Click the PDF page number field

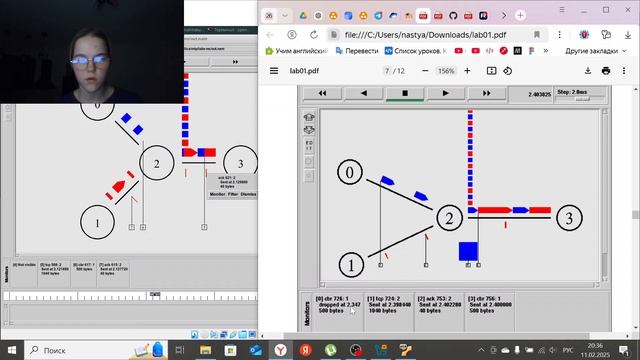387,71
